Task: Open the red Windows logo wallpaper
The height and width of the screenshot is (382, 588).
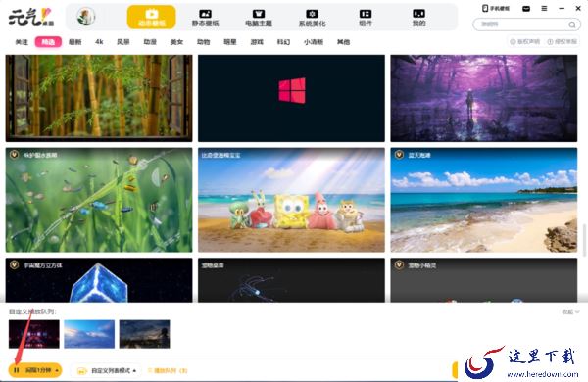Action: point(291,98)
